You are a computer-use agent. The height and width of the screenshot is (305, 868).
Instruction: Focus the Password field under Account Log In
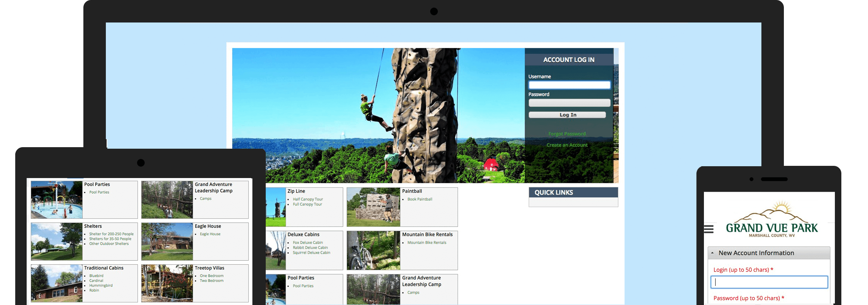569,103
